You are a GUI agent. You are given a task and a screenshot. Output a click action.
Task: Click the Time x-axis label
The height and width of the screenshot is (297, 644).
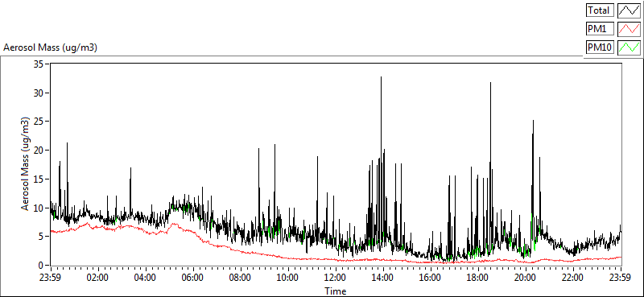[336, 291]
